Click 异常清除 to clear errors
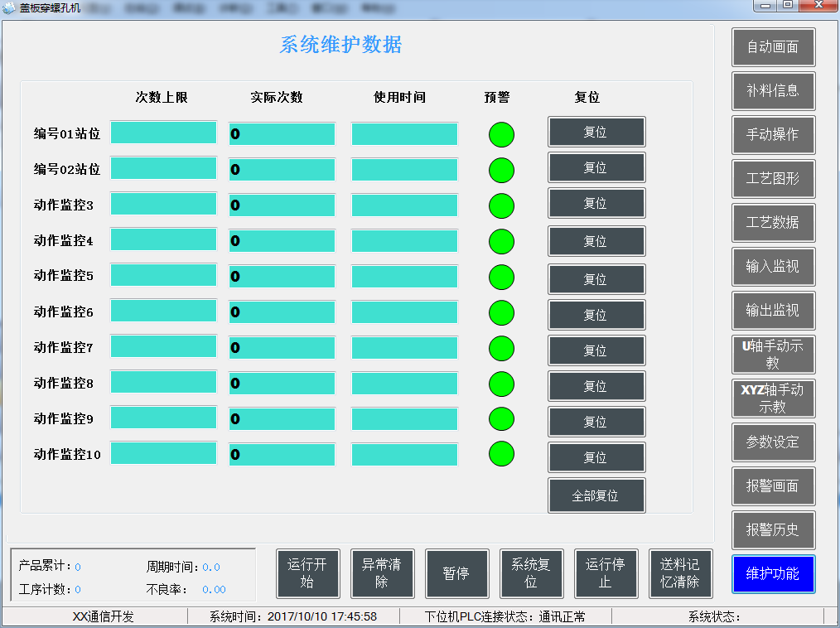This screenshot has width=840, height=628. 382,573
